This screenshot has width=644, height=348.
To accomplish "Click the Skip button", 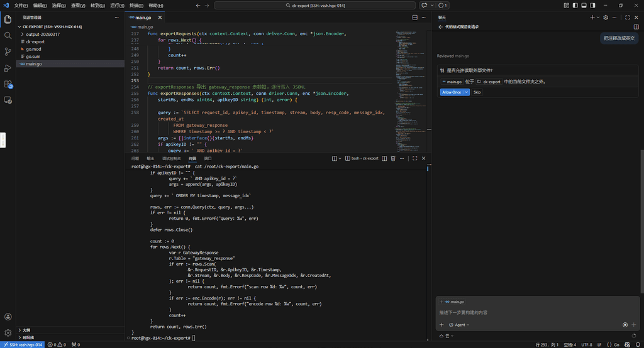I will 477,92.
